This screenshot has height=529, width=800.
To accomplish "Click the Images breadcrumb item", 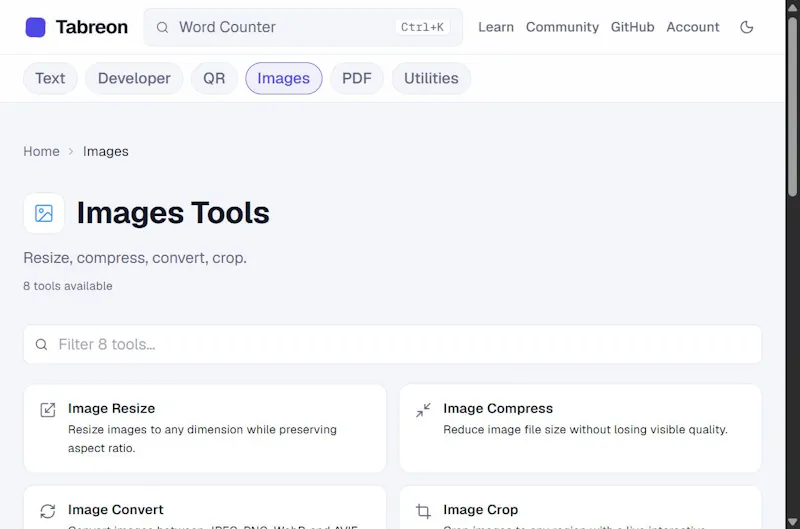I will 106,152.
